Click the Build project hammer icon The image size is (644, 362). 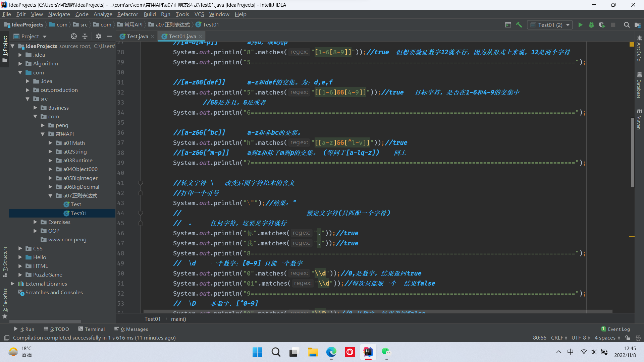click(x=519, y=25)
